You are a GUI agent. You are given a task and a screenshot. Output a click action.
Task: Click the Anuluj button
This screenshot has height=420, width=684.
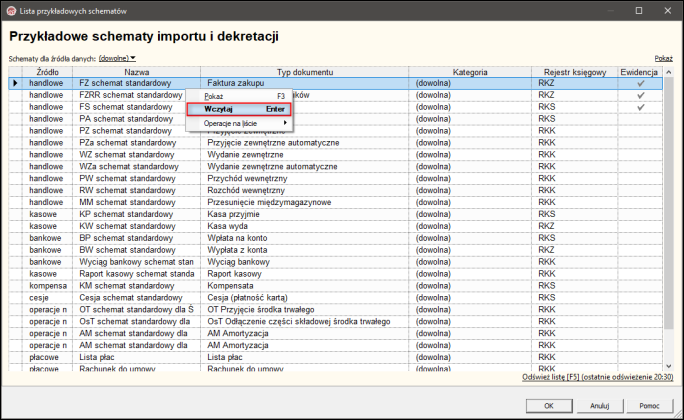pyautogui.click(x=598, y=406)
